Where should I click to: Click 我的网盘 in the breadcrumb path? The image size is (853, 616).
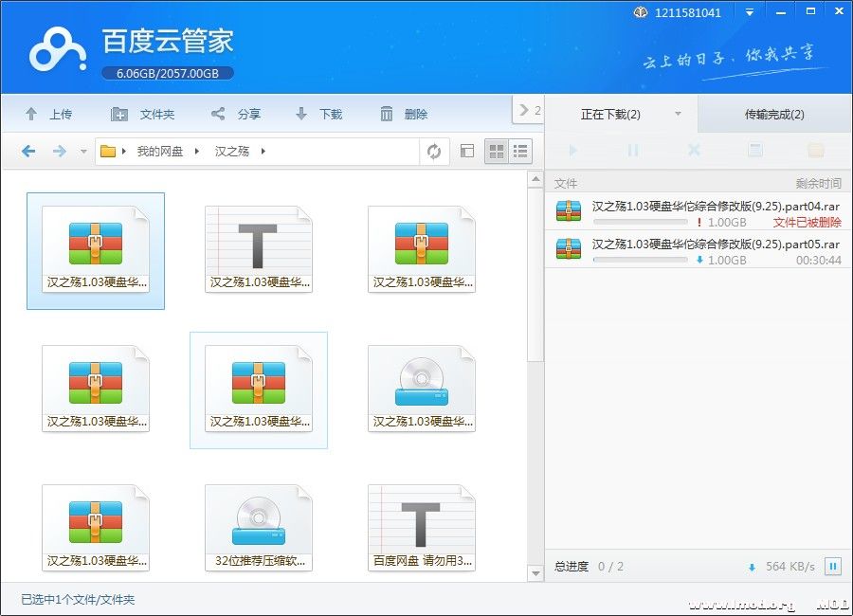coord(159,152)
